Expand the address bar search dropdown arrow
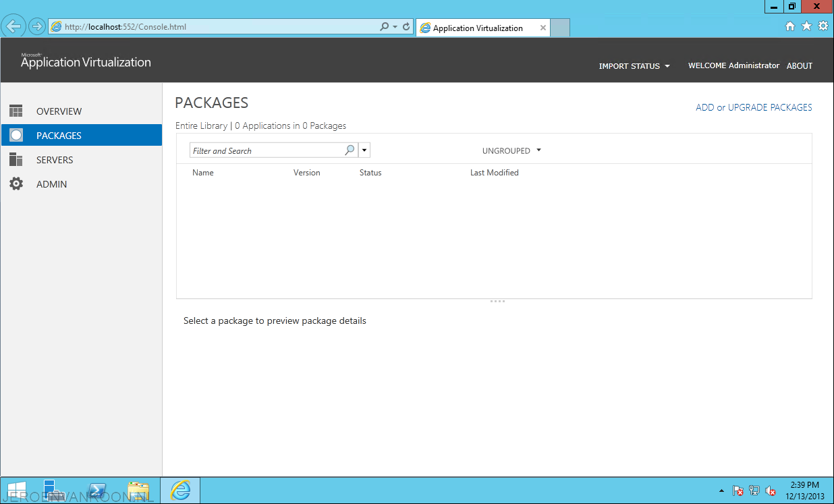 pos(395,27)
